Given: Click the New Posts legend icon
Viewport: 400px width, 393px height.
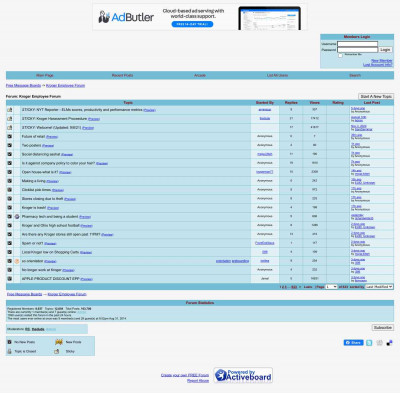Looking at the screenshot, I should click(59, 342).
